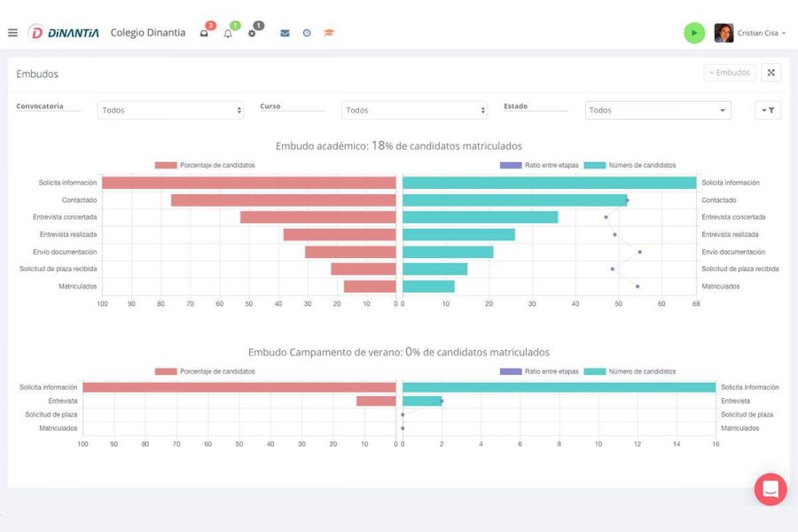Toggle summer camp Ratio entre etapas legend
Viewport: 798px width, 532px height.
tap(539, 372)
